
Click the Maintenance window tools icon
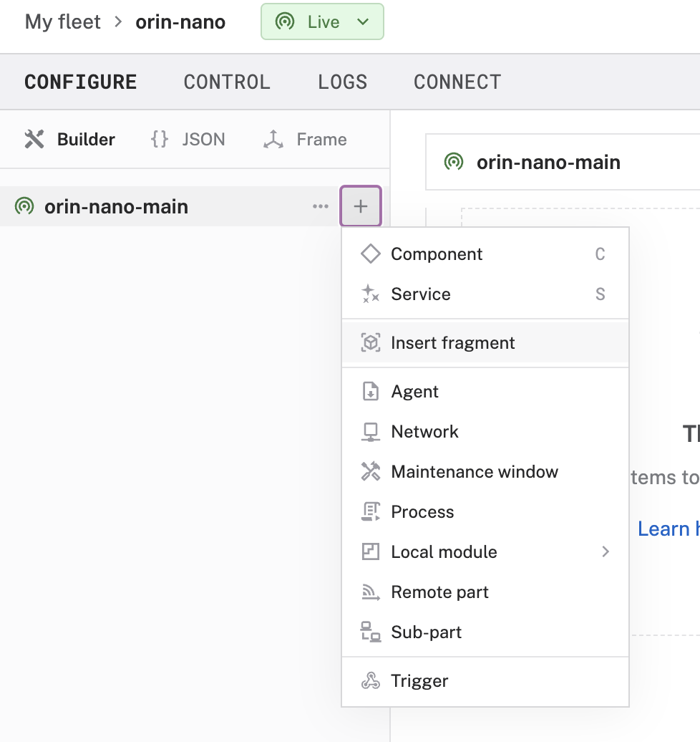pyautogui.click(x=370, y=472)
